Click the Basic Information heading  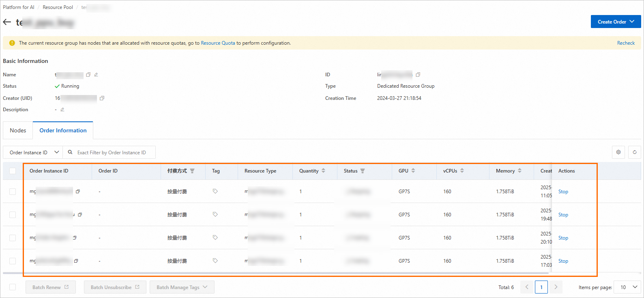26,61
